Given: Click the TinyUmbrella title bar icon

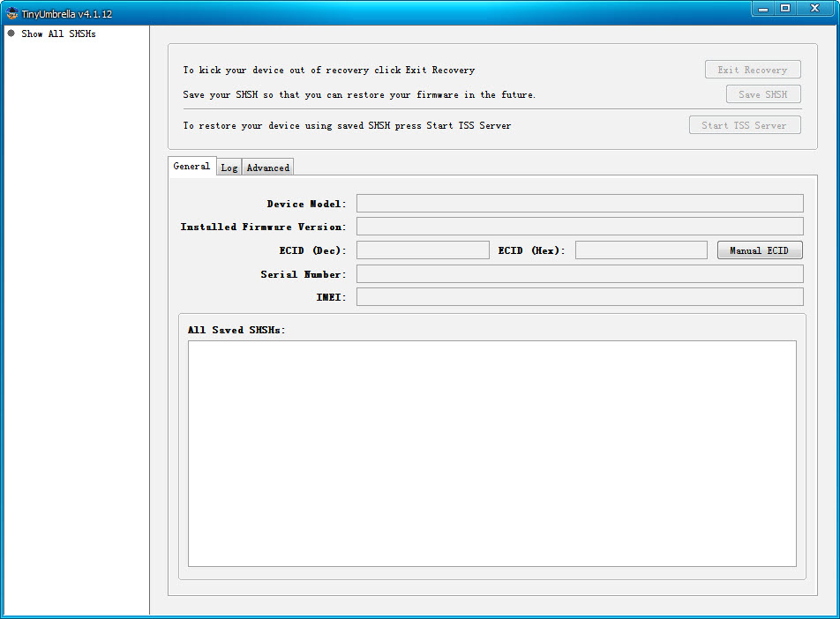Looking at the screenshot, I should coord(11,13).
